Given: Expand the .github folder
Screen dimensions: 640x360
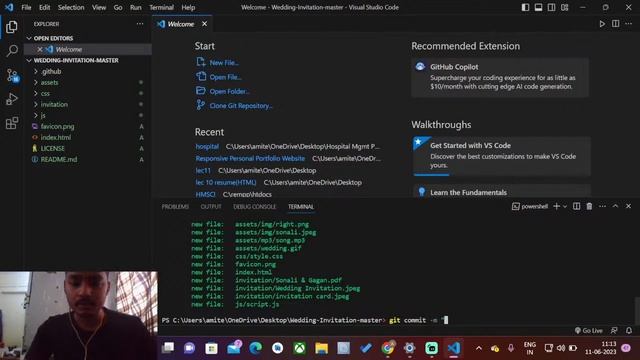Looking at the screenshot, I should (x=36, y=71).
